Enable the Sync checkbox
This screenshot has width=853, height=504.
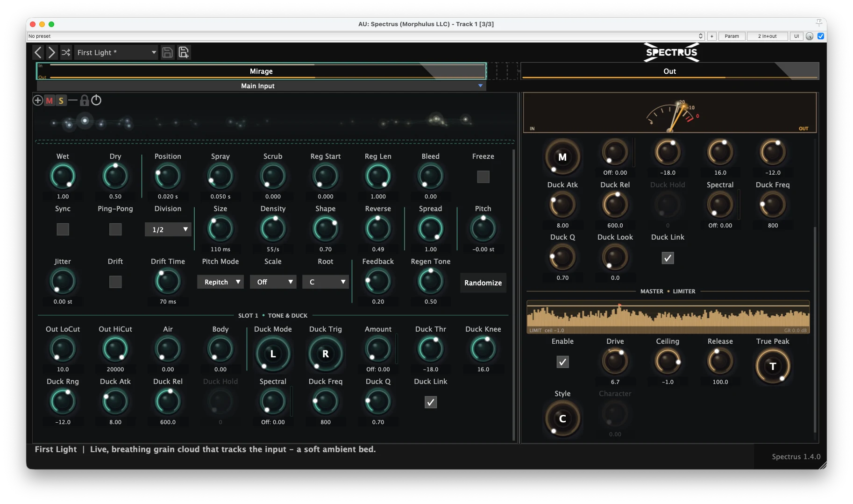[63, 229]
